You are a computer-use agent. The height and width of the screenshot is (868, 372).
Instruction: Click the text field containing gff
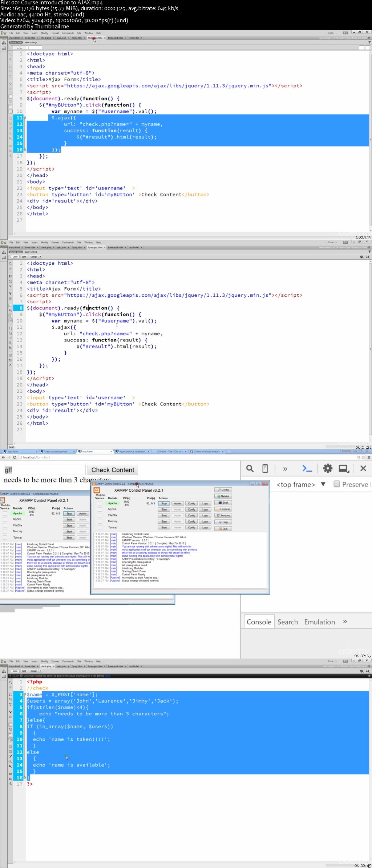44,470
